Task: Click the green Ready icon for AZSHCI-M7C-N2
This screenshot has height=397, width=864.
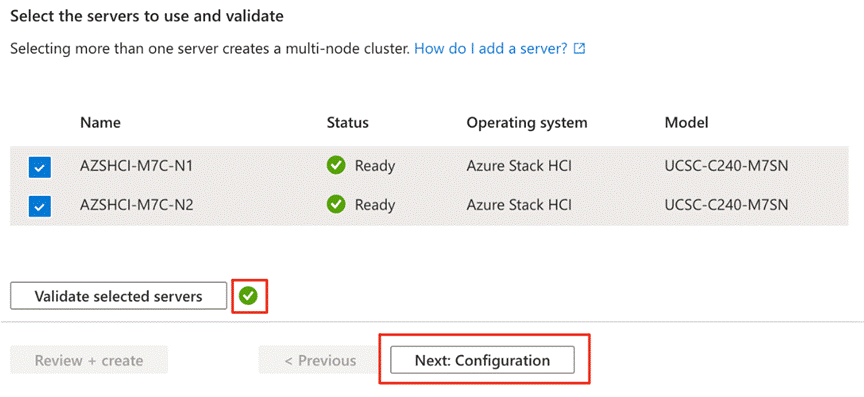Action: point(336,205)
